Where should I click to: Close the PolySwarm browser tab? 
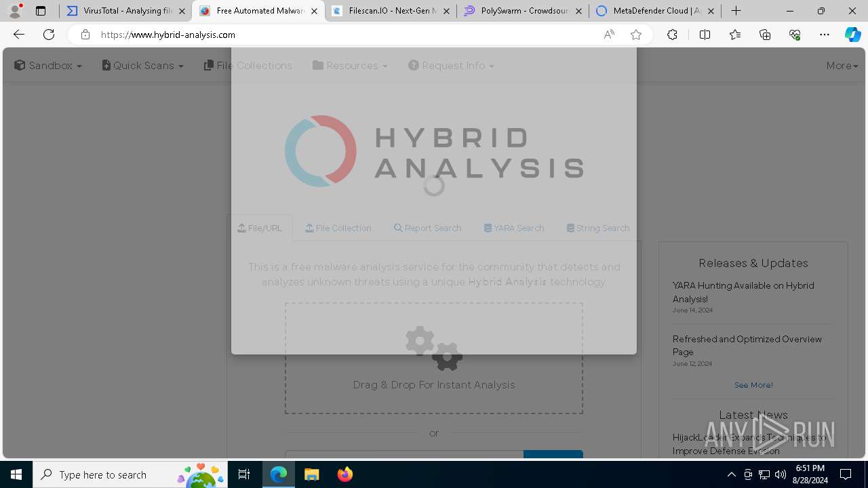578,12
